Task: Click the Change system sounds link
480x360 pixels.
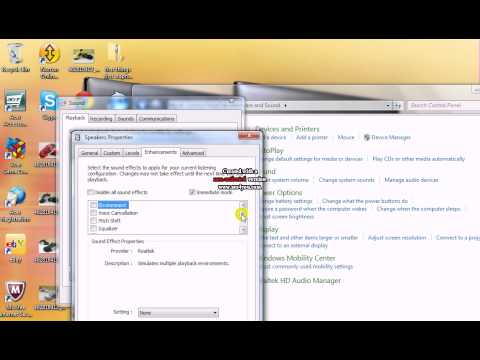Action: [x=346, y=180]
